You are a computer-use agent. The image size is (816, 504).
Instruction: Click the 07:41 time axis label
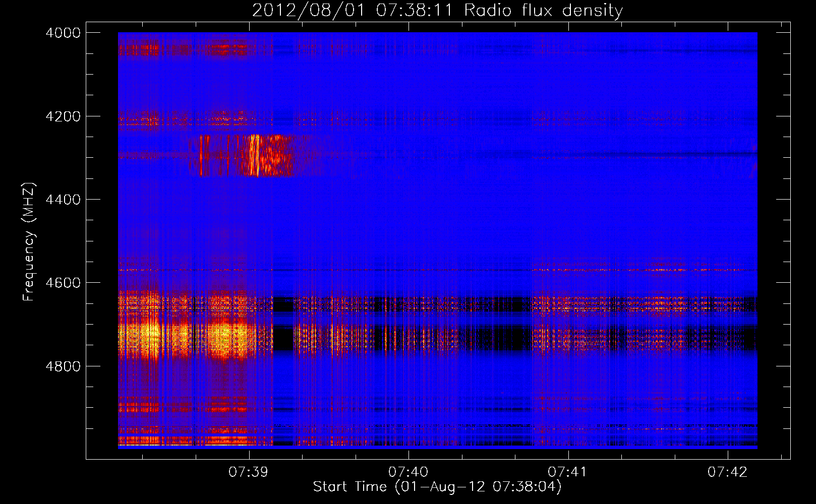[567, 472]
